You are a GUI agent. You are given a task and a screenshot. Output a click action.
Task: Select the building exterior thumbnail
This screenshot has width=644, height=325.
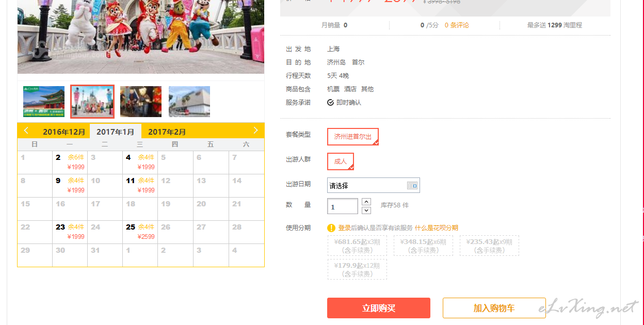189,102
